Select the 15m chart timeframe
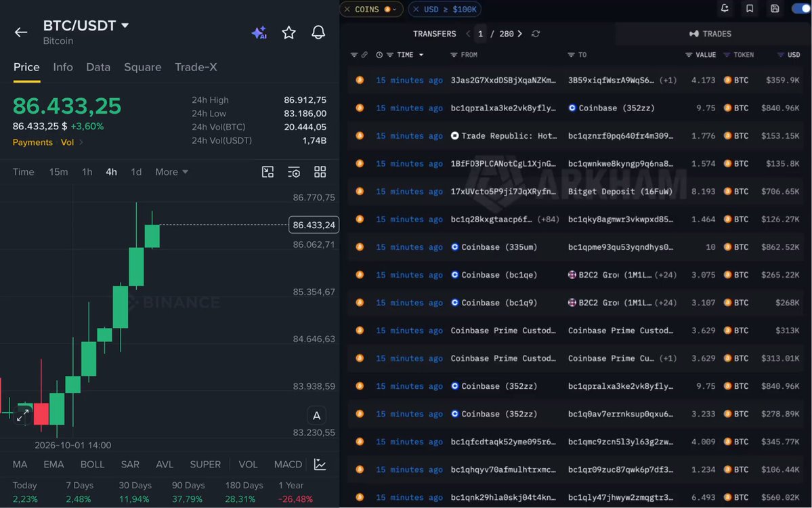812x508 pixels. 58,172
